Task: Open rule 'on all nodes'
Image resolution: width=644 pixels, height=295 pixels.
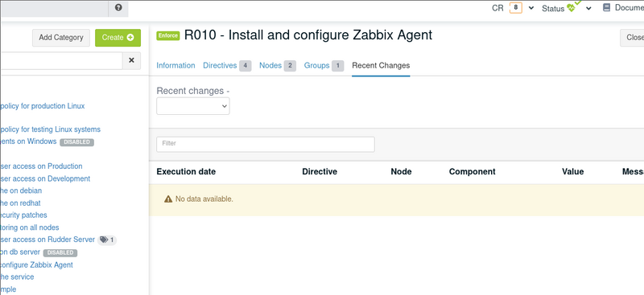Action: tap(30, 227)
